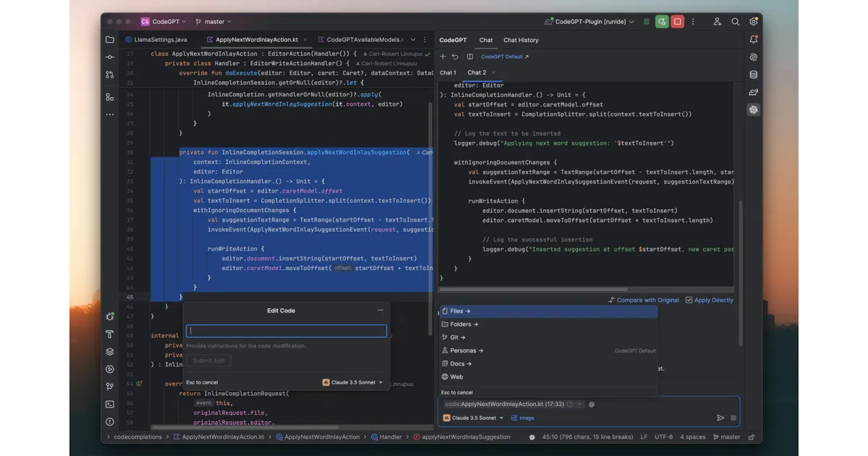
Task: Click the Compare with Original link
Action: pos(643,300)
